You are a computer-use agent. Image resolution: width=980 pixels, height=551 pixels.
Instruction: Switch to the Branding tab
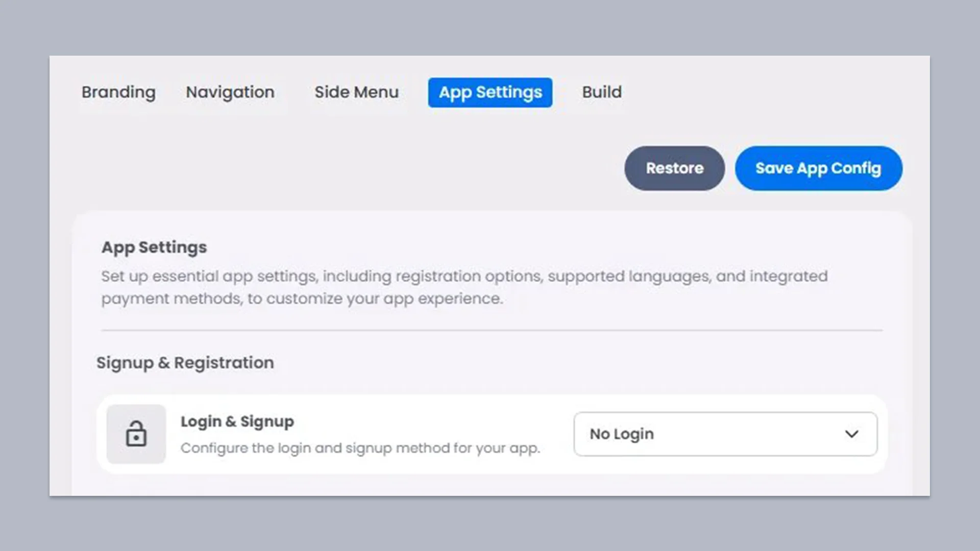[118, 92]
